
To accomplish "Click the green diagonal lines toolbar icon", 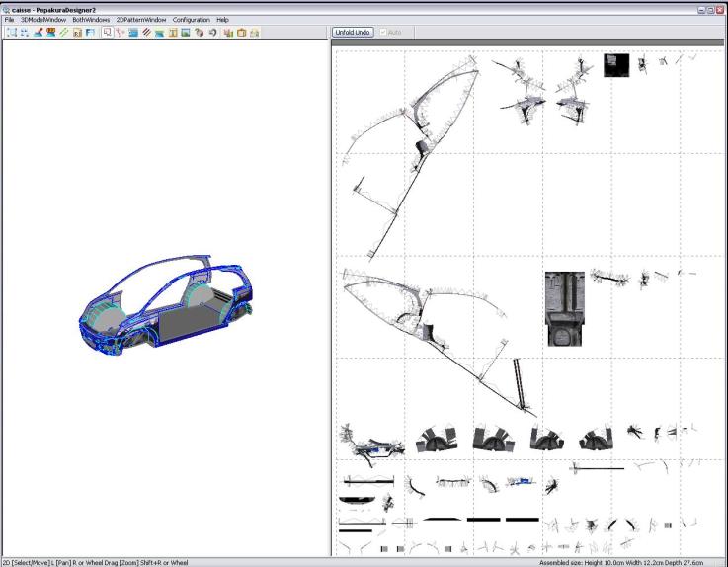I will click(x=64, y=32).
